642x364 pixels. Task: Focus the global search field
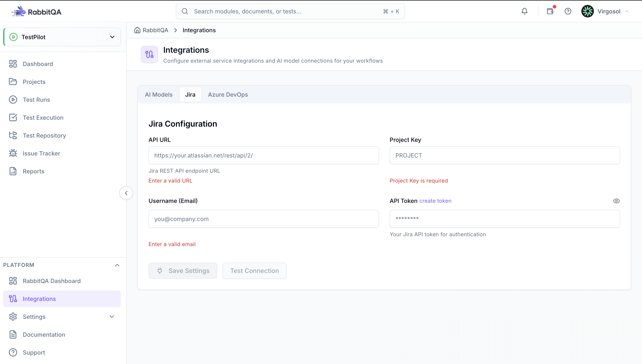pyautogui.click(x=290, y=11)
